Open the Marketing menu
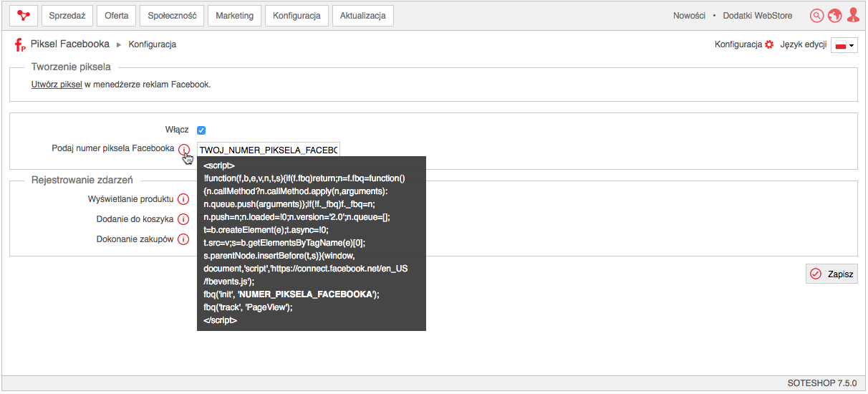The height and width of the screenshot is (394, 868). (234, 16)
